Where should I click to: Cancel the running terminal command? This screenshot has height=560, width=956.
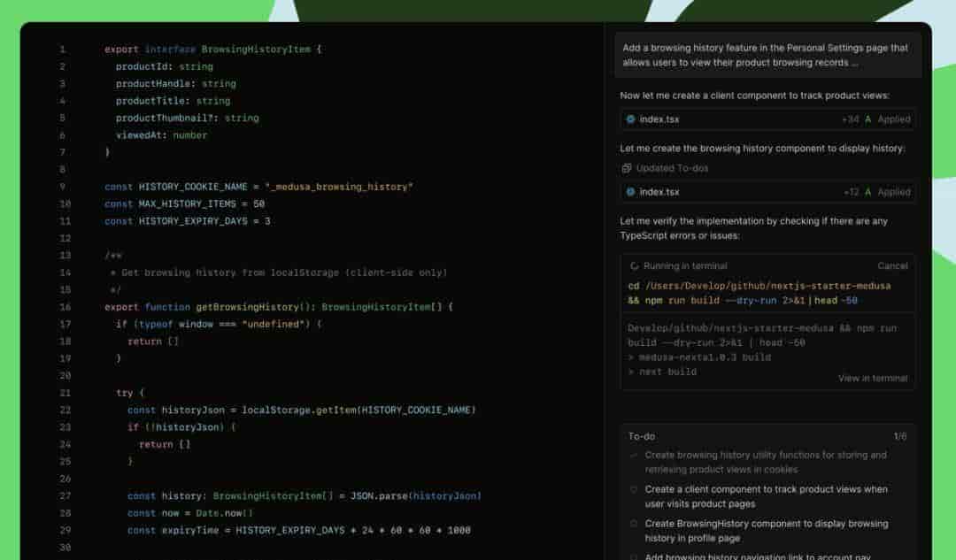[x=892, y=265]
